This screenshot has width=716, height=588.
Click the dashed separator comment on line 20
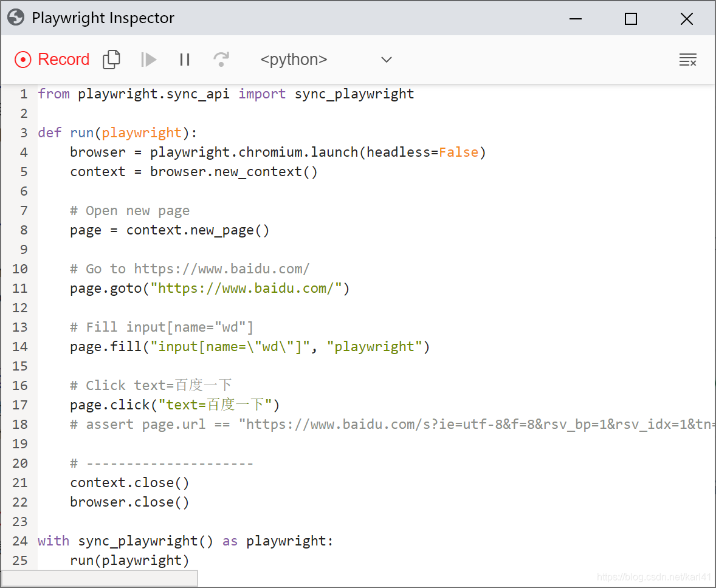(x=162, y=463)
